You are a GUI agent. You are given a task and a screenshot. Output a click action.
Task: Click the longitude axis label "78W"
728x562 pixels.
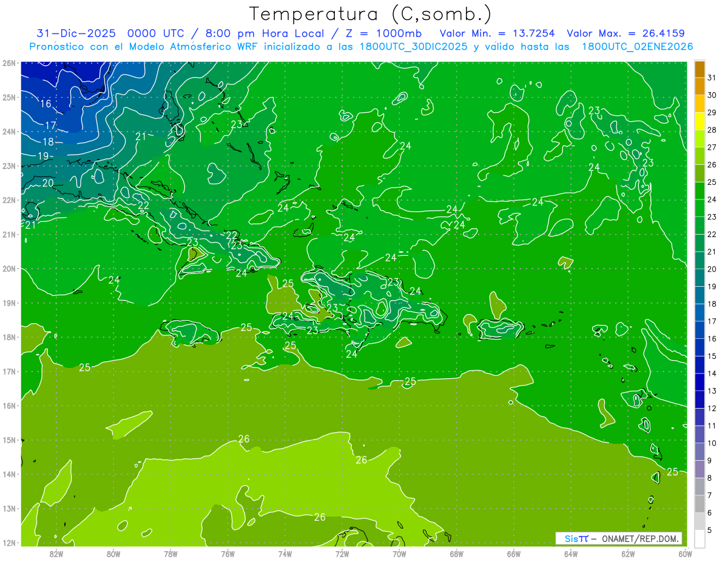170,554
